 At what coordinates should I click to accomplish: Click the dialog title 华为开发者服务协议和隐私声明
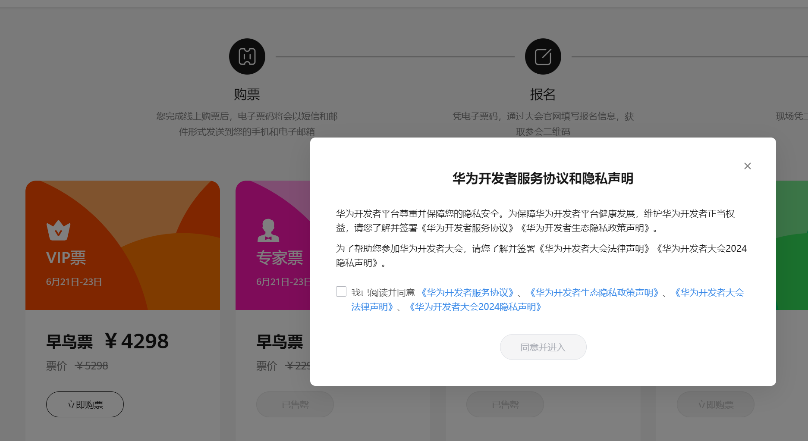click(543, 179)
